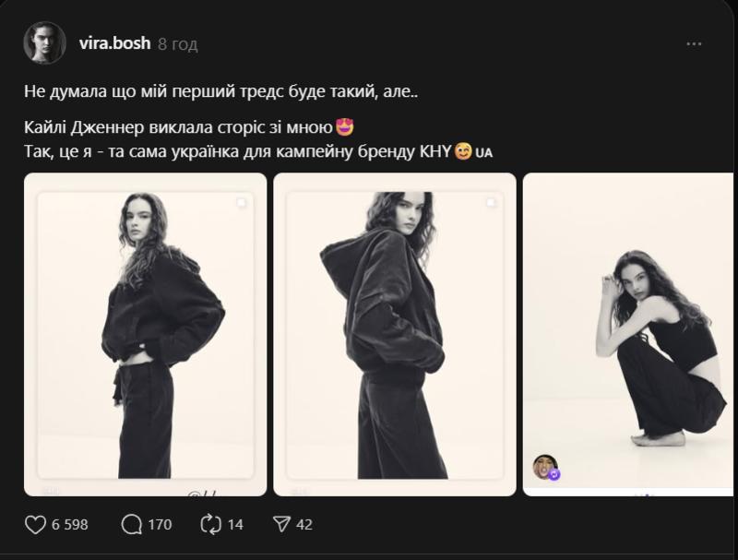View the 6 598 likes count

coord(70,525)
